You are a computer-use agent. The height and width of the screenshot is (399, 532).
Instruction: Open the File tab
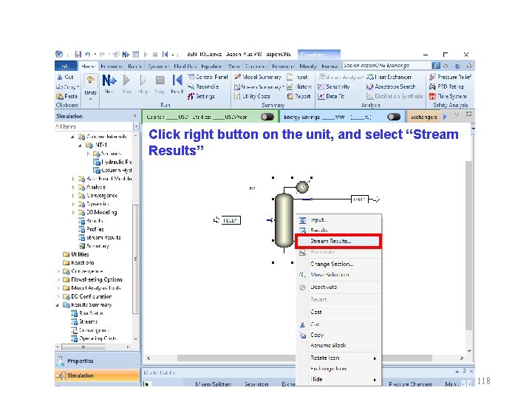66,66
